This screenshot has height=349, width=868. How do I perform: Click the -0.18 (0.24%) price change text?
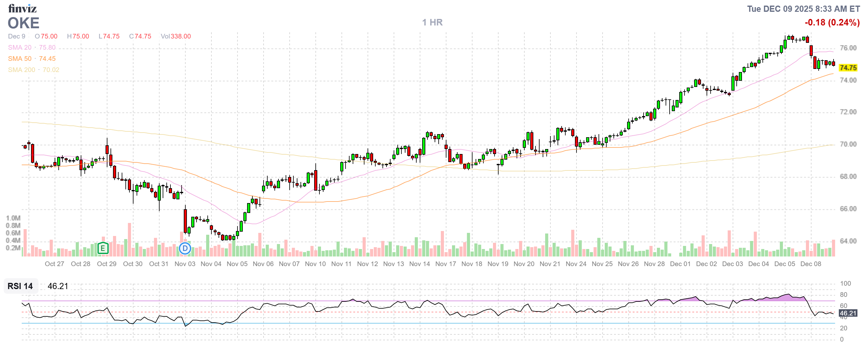(x=832, y=22)
